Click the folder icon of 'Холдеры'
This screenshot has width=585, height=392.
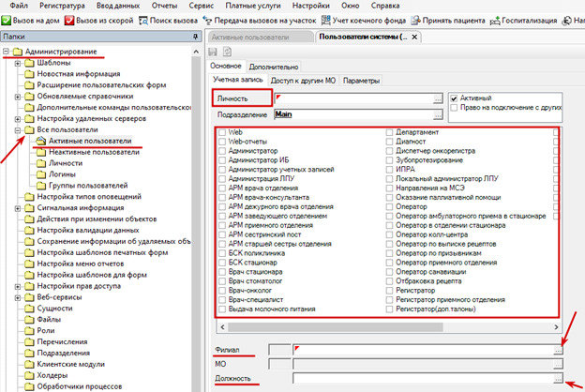[29, 375]
